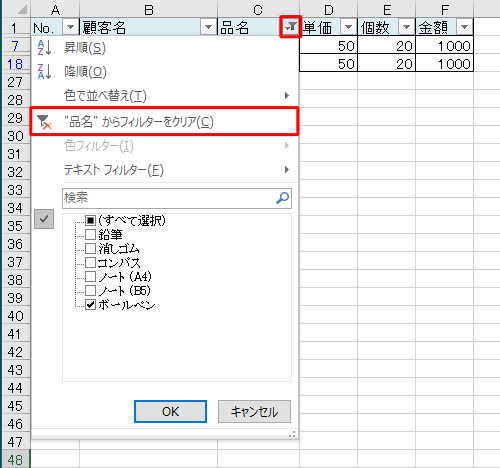
Task: Click cell with 1000 in row 18
Action: (445, 63)
